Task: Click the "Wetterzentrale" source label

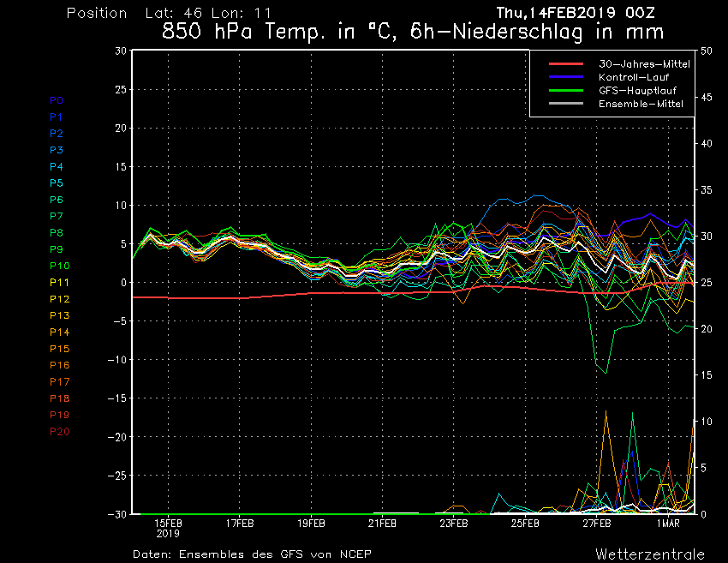Action: 650,554
